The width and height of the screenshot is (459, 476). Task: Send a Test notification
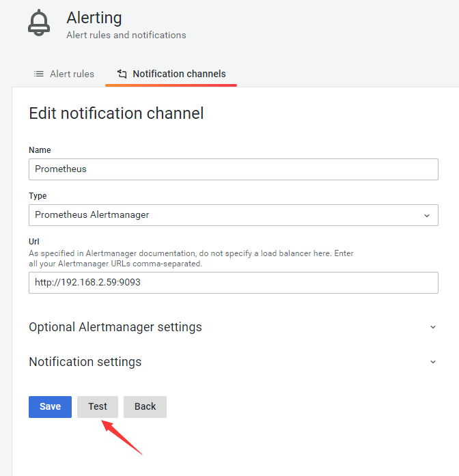tap(98, 407)
